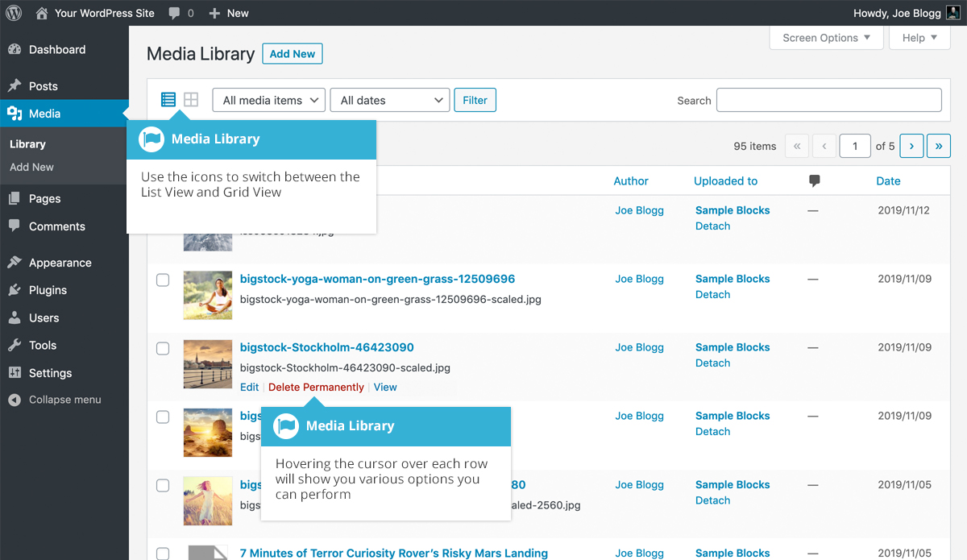The width and height of the screenshot is (967, 560).
Task: Tick checkbox in the girl in field thumbnail row
Action: tap(163, 485)
